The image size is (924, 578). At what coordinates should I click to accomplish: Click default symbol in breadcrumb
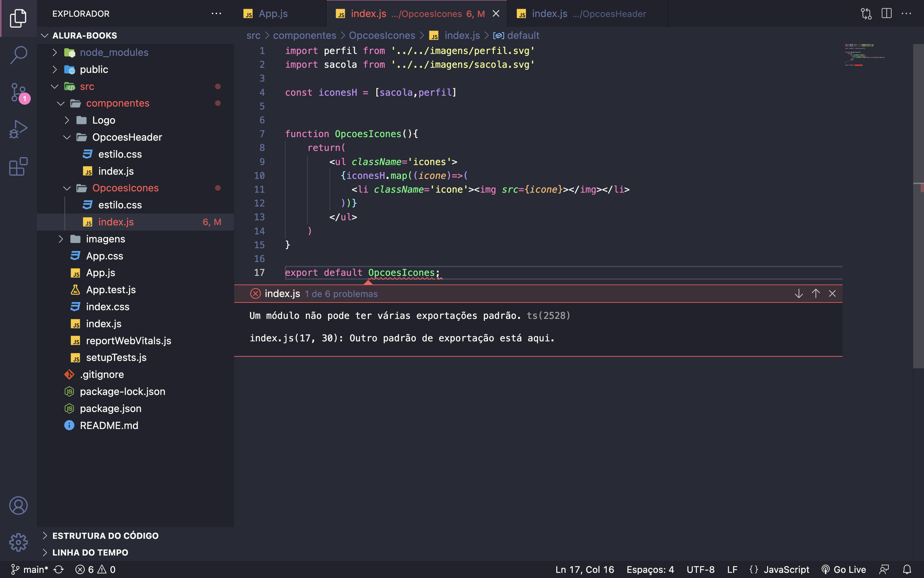[517, 36]
